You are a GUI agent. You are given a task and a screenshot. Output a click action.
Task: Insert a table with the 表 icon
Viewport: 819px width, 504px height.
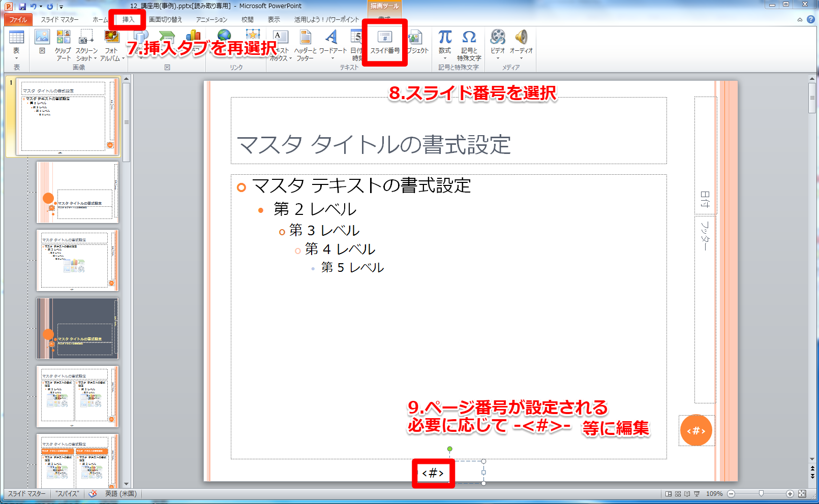(16, 38)
